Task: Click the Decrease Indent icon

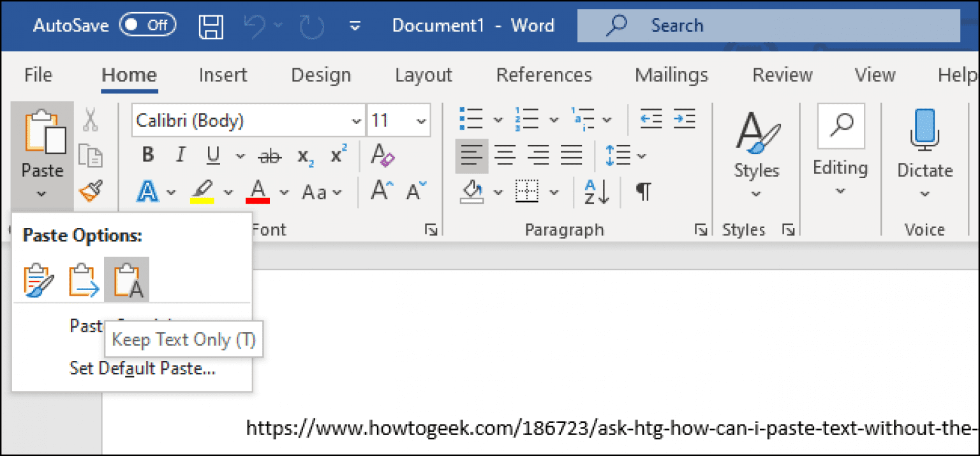Action: (x=651, y=119)
